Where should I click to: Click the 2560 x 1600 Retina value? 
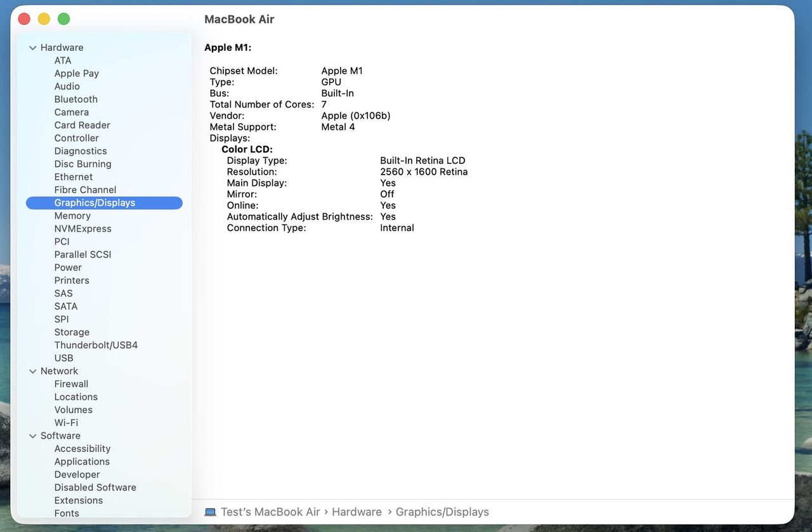(x=424, y=172)
